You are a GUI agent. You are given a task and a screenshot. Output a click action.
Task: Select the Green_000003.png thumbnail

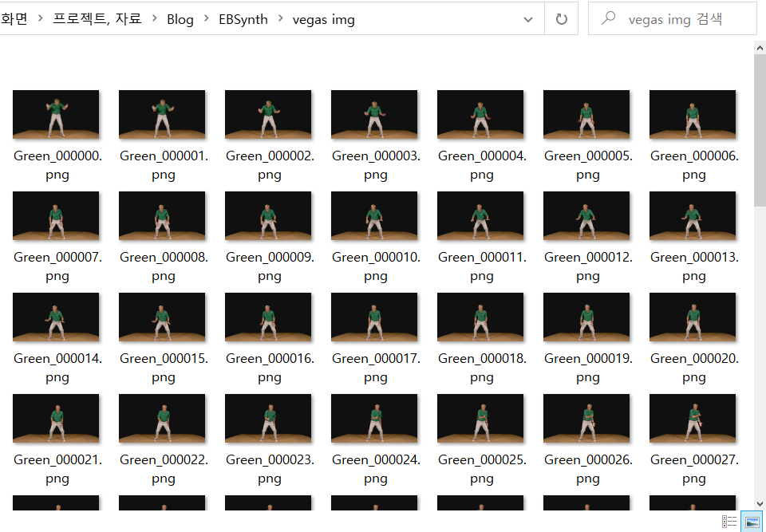pos(374,114)
